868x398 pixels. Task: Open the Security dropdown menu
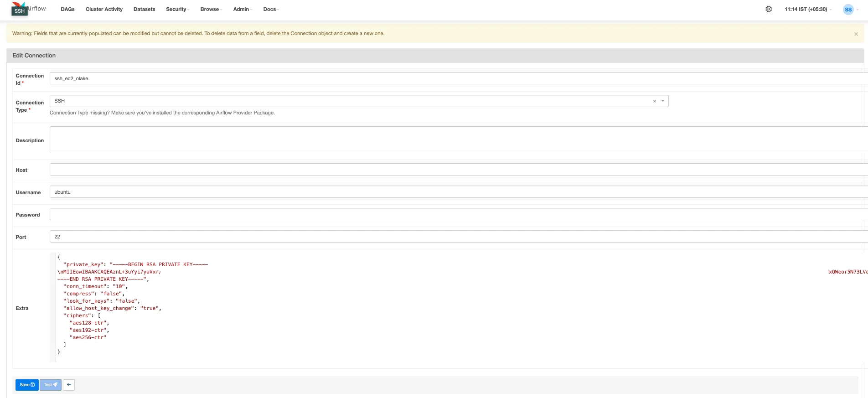177,9
